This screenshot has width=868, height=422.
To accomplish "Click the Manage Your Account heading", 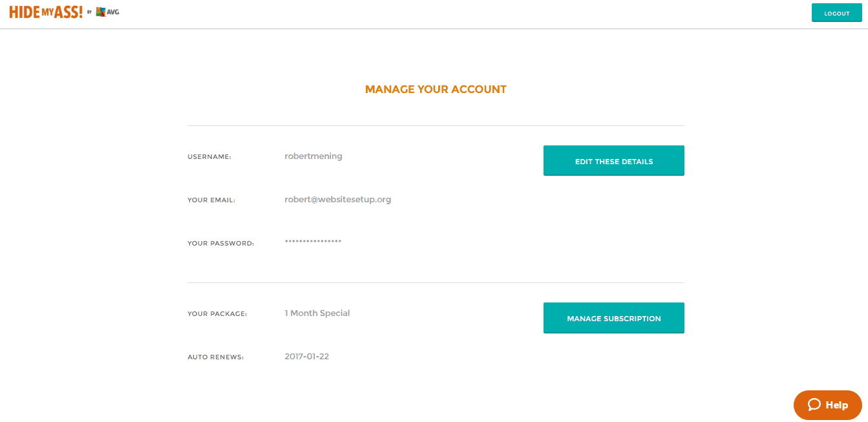I will (436, 89).
